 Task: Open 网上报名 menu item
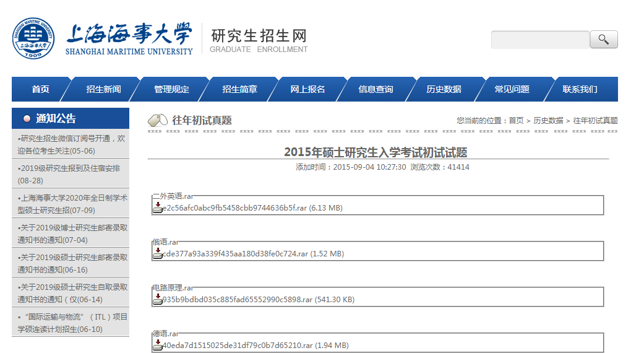pyautogui.click(x=307, y=89)
